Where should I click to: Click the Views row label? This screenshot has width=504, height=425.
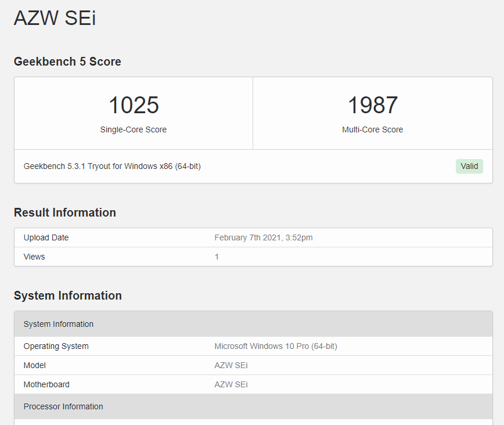click(x=34, y=257)
